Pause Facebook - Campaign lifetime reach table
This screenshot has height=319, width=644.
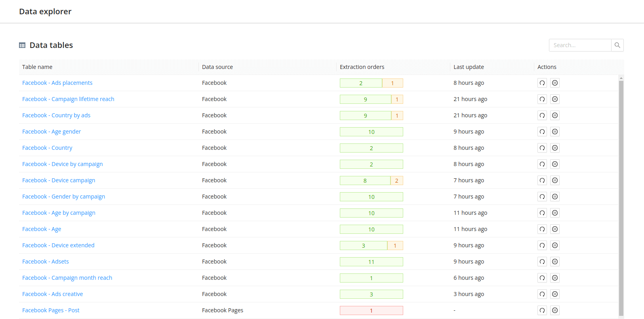[x=555, y=99]
